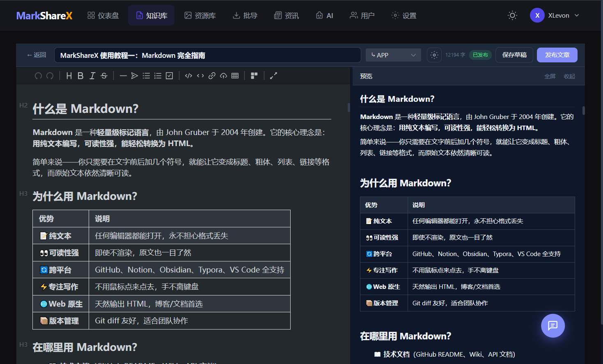Upload a file via cloud icon
The image size is (603, 364).
(223, 76)
